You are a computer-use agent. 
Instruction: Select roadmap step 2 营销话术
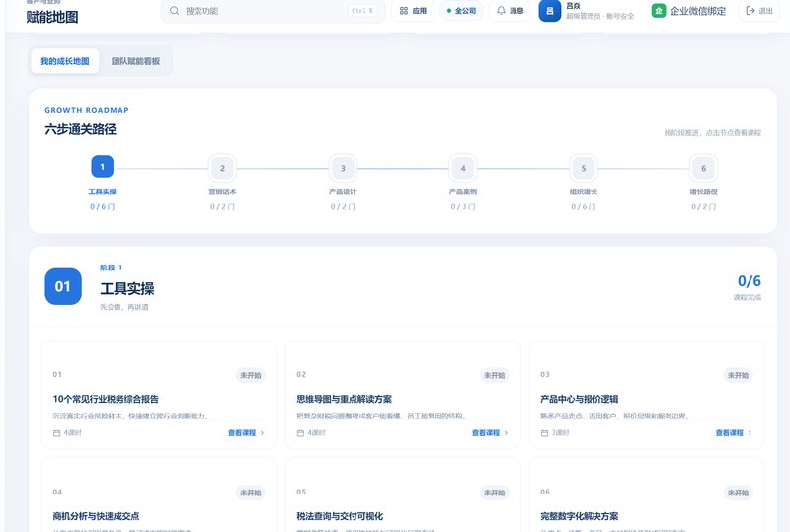tap(222, 168)
